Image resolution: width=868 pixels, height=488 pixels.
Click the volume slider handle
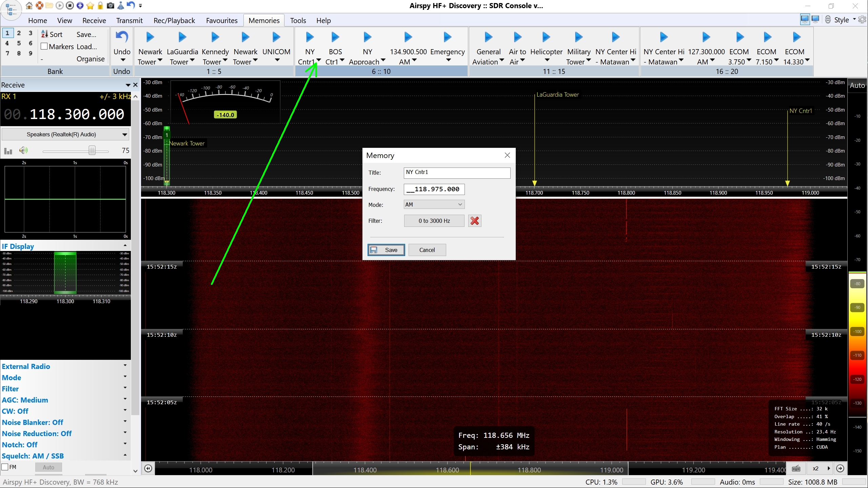[92, 150]
